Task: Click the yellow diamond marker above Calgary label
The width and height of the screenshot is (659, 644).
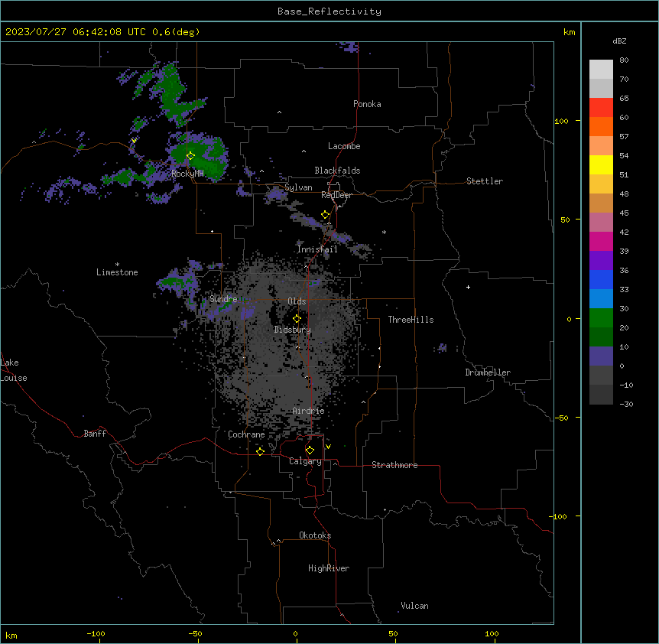Action: pos(310,450)
